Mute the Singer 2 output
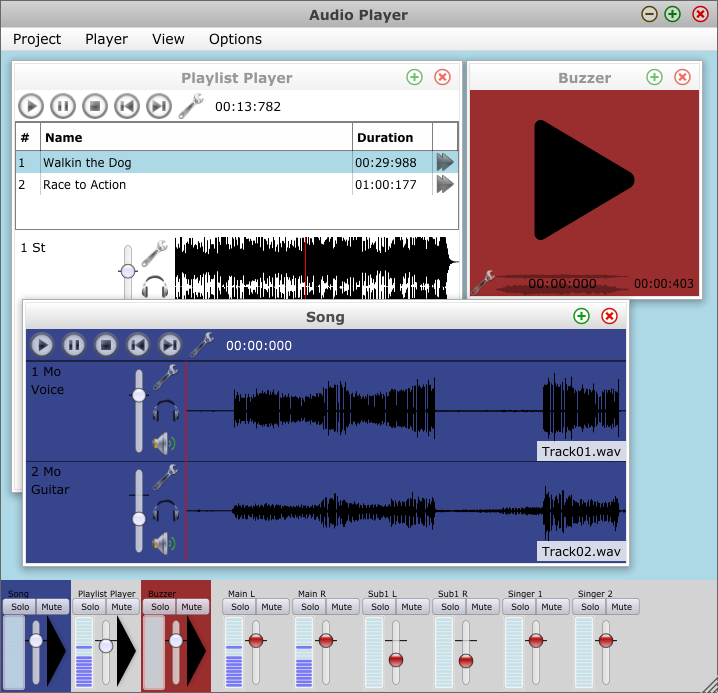The height and width of the screenshot is (693, 718). pos(622,607)
